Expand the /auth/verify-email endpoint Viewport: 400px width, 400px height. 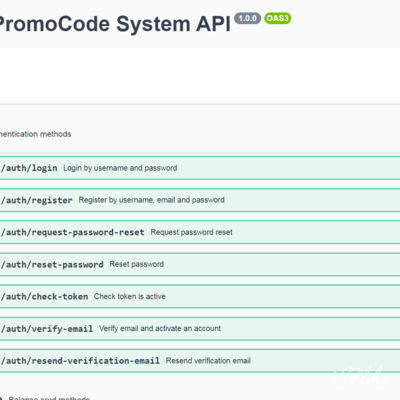click(x=200, y=329)
